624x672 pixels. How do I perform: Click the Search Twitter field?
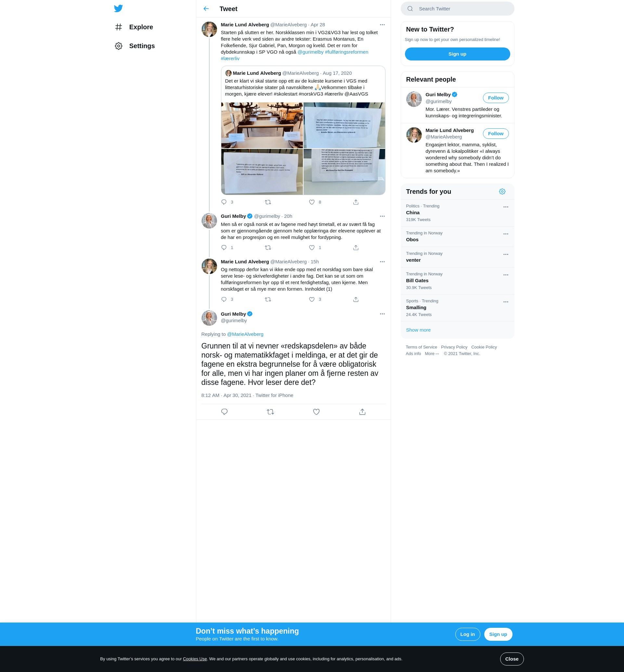click(x=457, y=9)
